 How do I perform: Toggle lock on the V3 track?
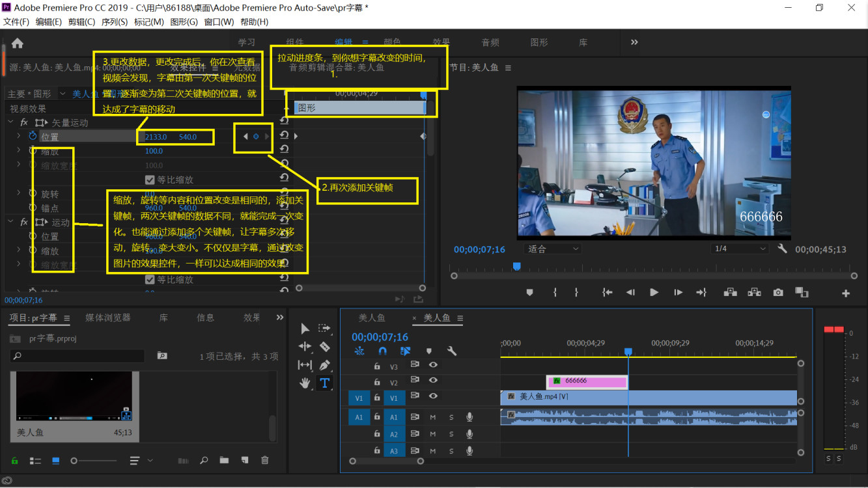[376, 366]
